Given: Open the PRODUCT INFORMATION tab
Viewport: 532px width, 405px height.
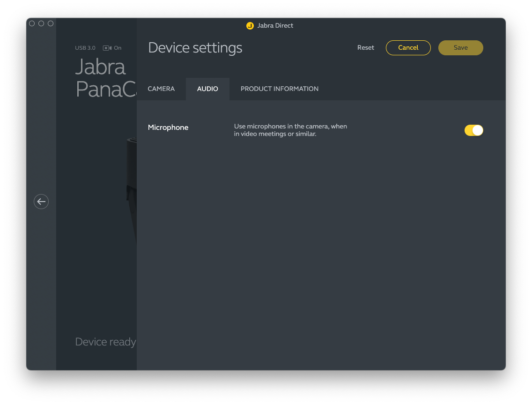Looking at the screenshot, I should [x=280, y=89].
